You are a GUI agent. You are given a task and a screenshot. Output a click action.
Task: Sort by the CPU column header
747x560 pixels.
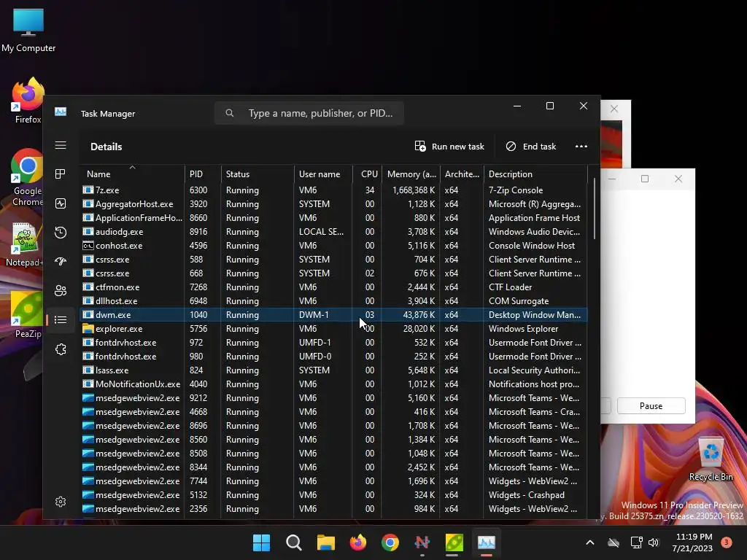[x=368, y=174]
